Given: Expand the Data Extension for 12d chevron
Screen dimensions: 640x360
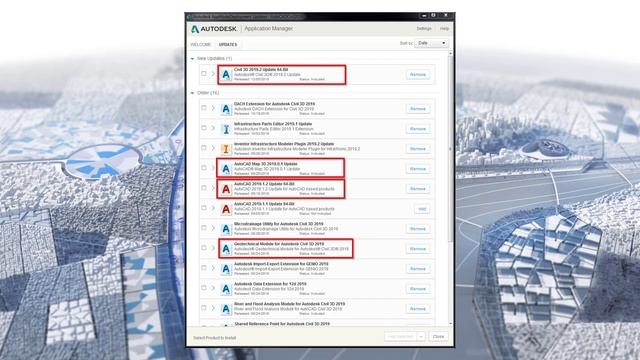Looking at the screenshot, I should pos(213,288).
